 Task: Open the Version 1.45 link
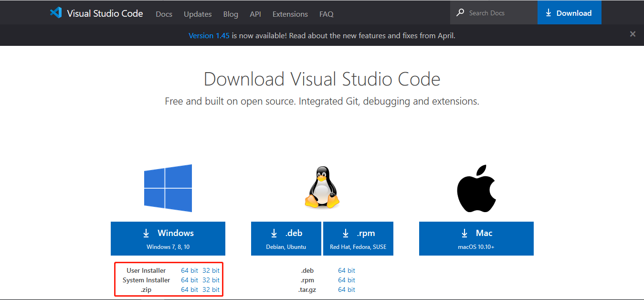pyautogui.click(x=209, y=35)
